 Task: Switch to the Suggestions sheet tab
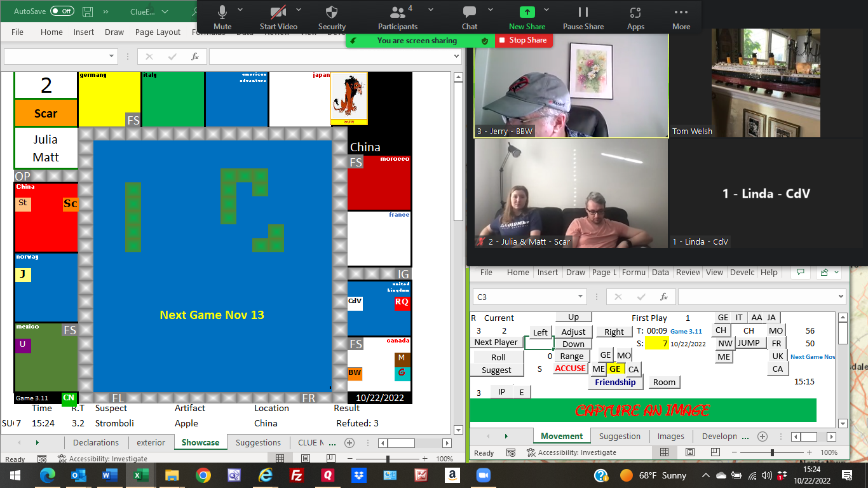[x=258, y=442]
